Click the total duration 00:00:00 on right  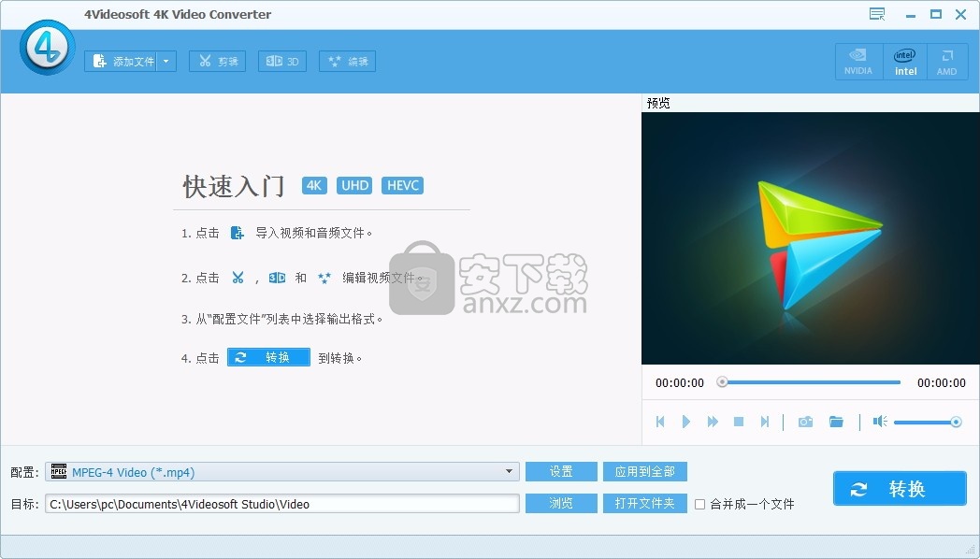942,383
